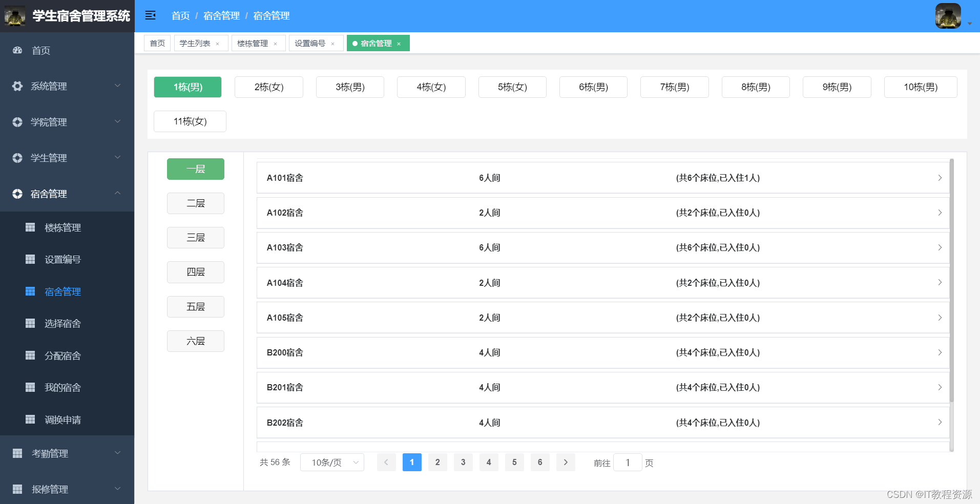Select the 11栋(女) building option

190,121
